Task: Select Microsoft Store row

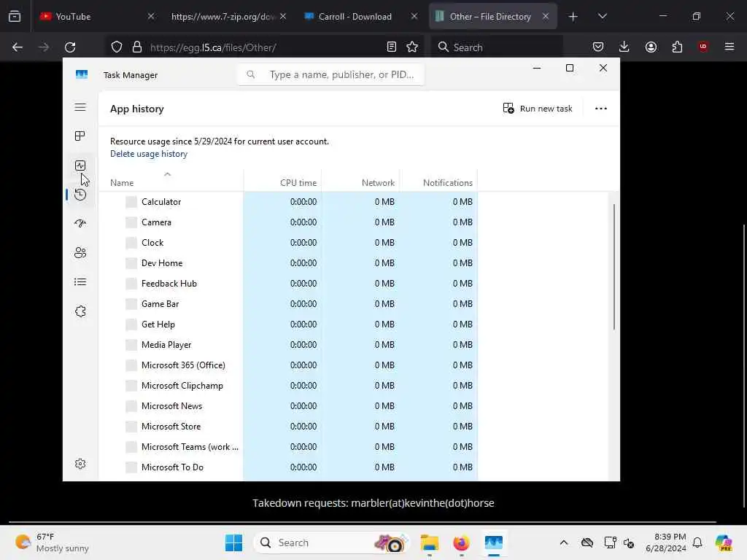Action: pyautogui.click(x=289, y=427)
